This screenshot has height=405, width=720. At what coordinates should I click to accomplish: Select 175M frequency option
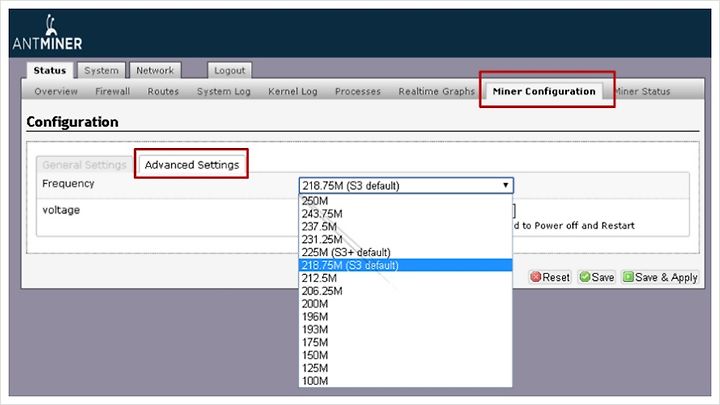[405, 342]
